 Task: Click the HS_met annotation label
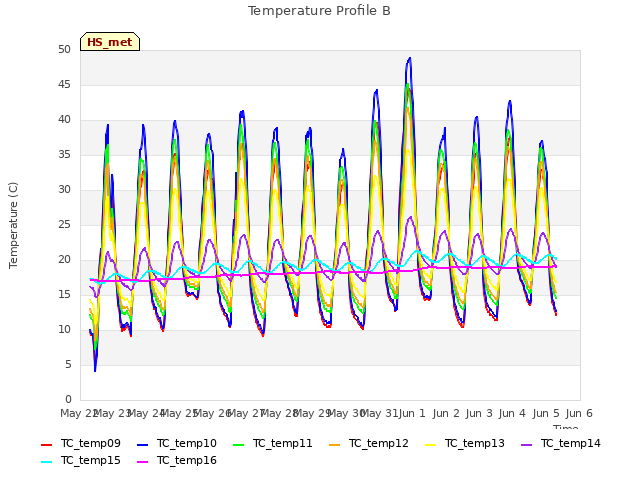coord(110,42)
